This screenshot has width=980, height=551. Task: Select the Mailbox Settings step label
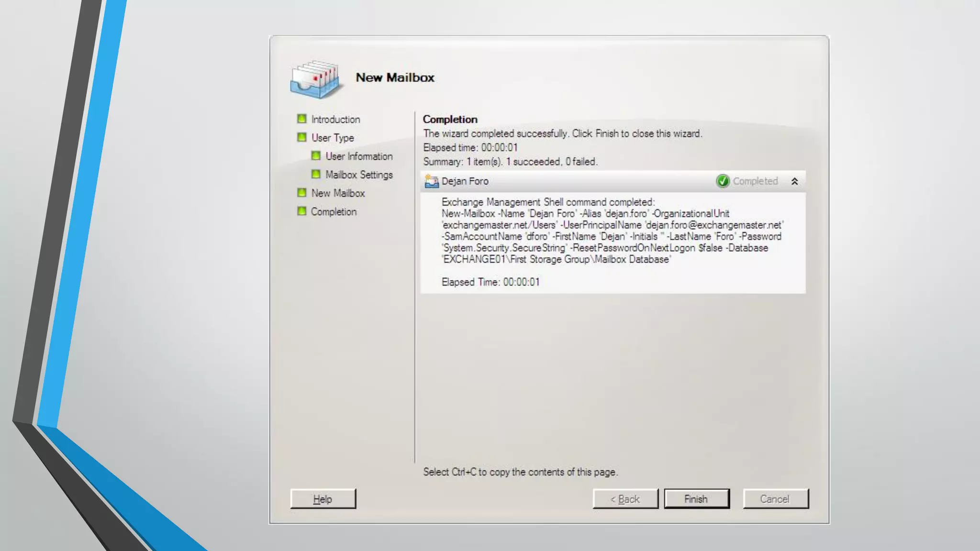[359, 175]
